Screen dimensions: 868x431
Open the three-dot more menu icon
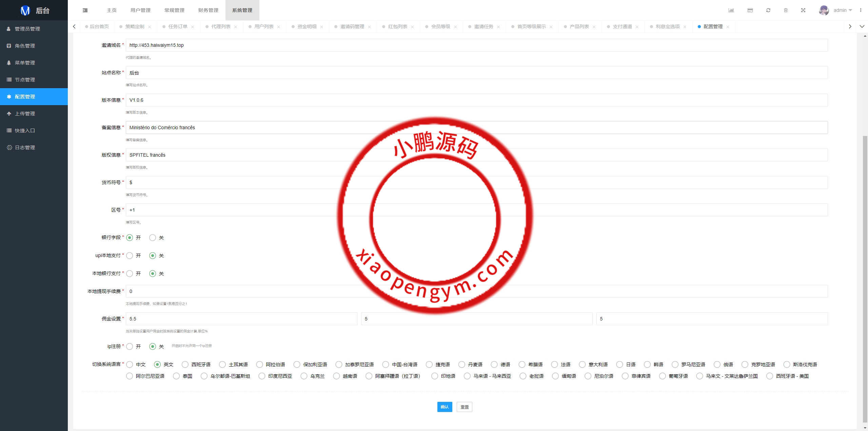[861, 10]
